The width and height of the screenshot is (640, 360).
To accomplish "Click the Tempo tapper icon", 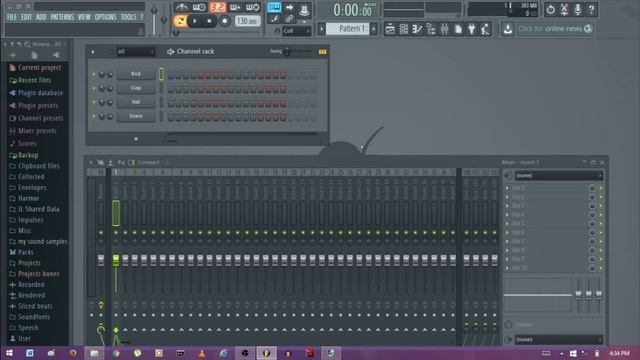I will (x=485, y=29).
